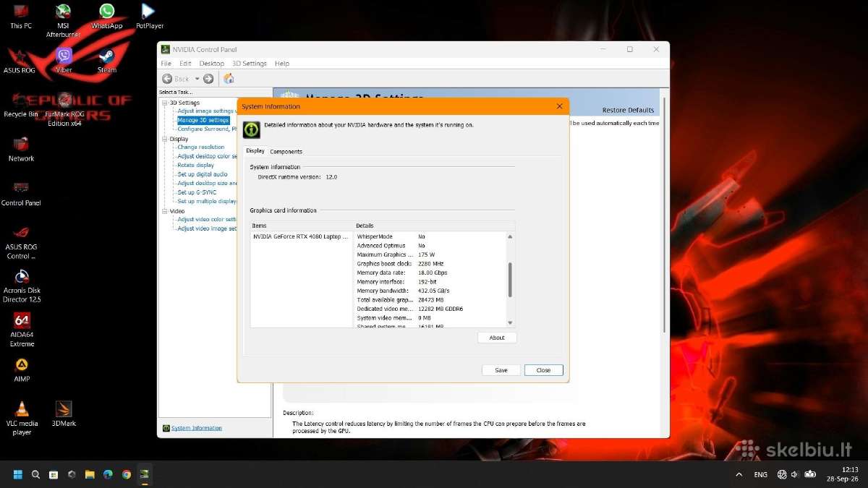The width and height of the screenshot is (868, 488).
Task: Launch PotPlayer from the desktop
Action: click(x=149, y=16)
